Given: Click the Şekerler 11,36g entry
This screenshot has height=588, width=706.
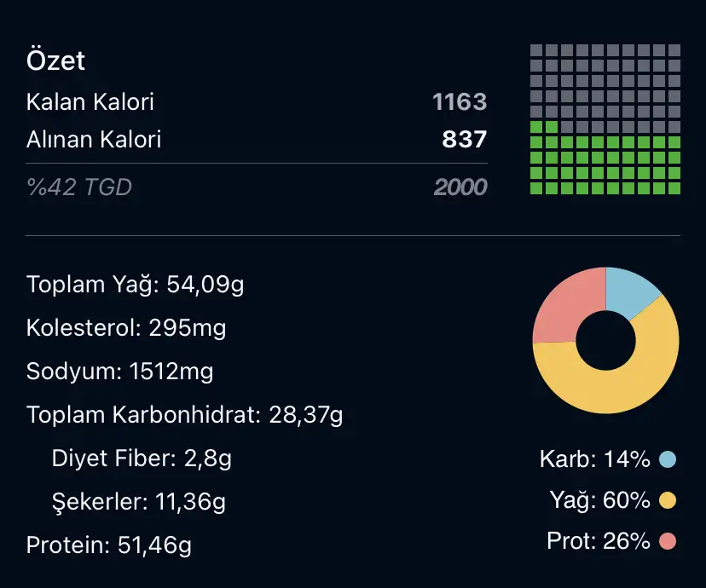Looking at the screenshot, I should [139, 502].
